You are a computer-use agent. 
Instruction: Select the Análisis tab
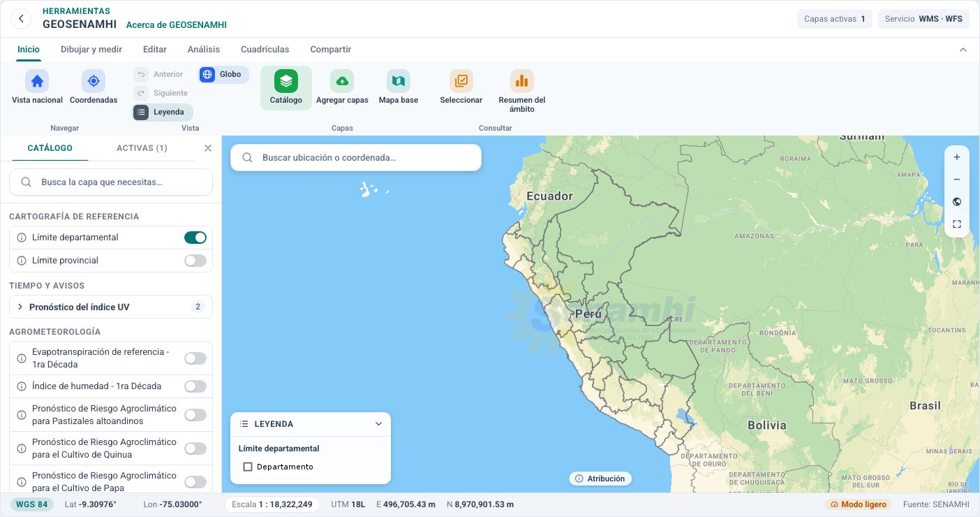pos(204,50)
